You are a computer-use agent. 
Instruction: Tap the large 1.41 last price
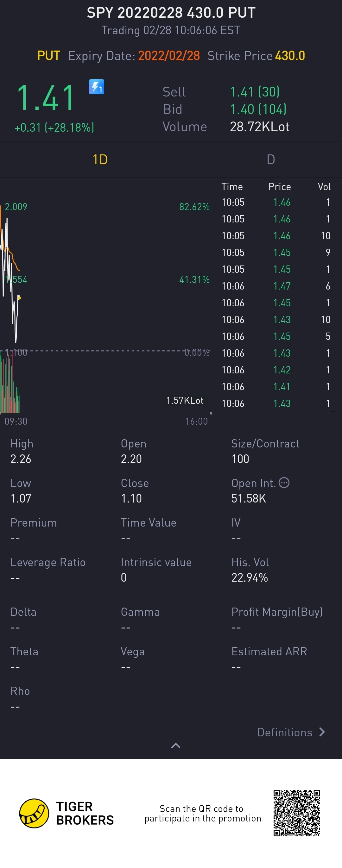pyautogui.click(x=46, y=98)
